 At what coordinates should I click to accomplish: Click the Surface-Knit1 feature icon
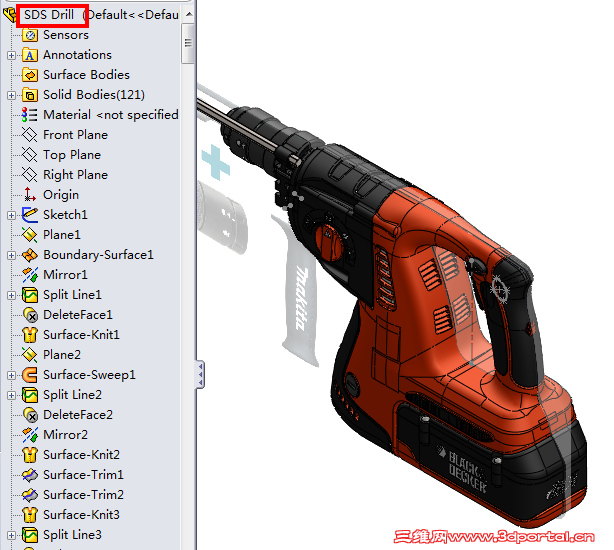30,335
